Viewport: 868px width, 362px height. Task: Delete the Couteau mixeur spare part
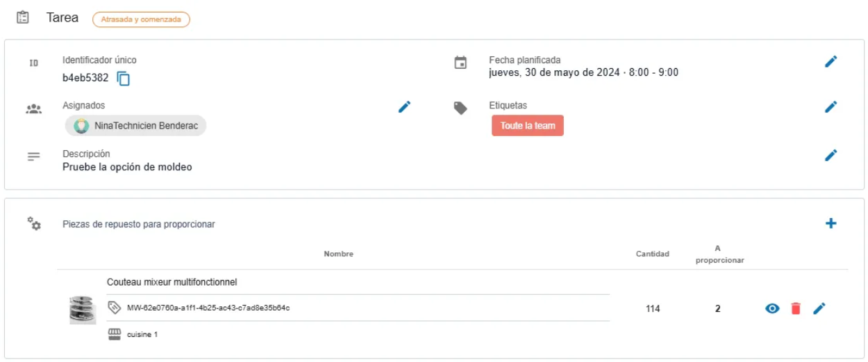[x=796, y=308]
